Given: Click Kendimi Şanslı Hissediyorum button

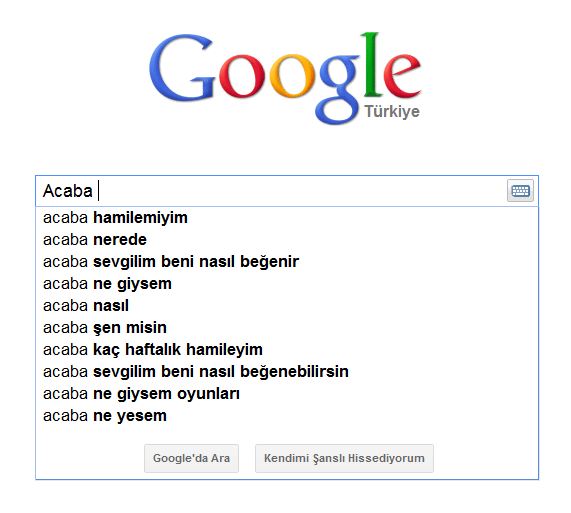Looking at the screenshot, I should 344,458.
